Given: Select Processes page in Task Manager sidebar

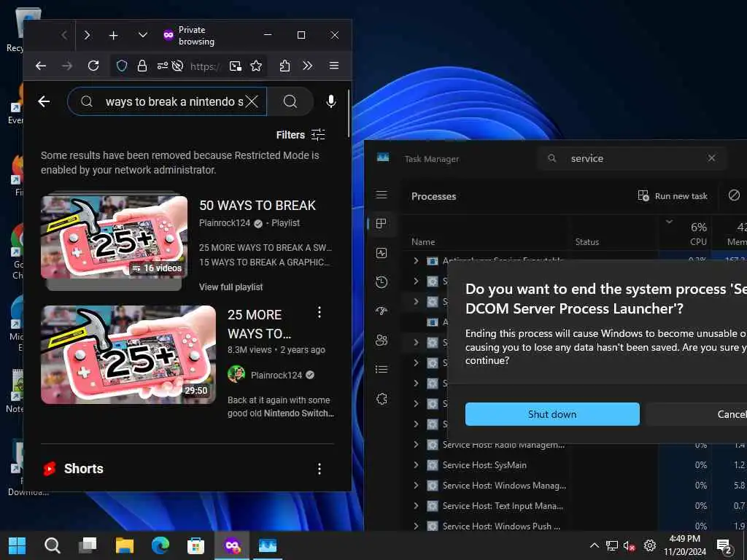Looking at the screenshot, I should click(382, 224).
